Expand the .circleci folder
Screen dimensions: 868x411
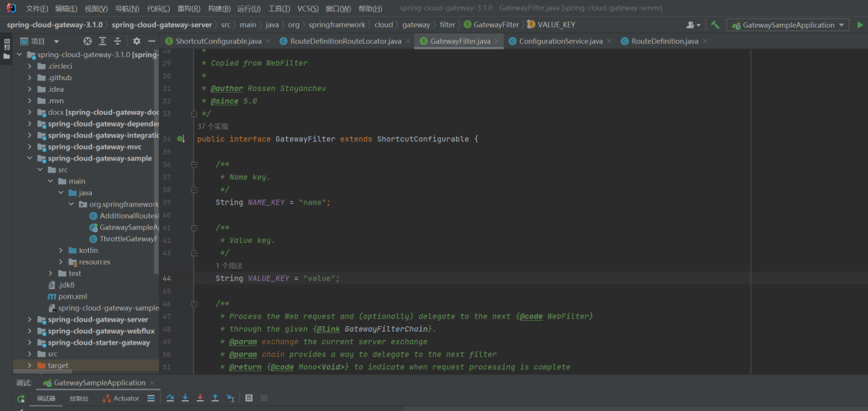pos(30,66)
